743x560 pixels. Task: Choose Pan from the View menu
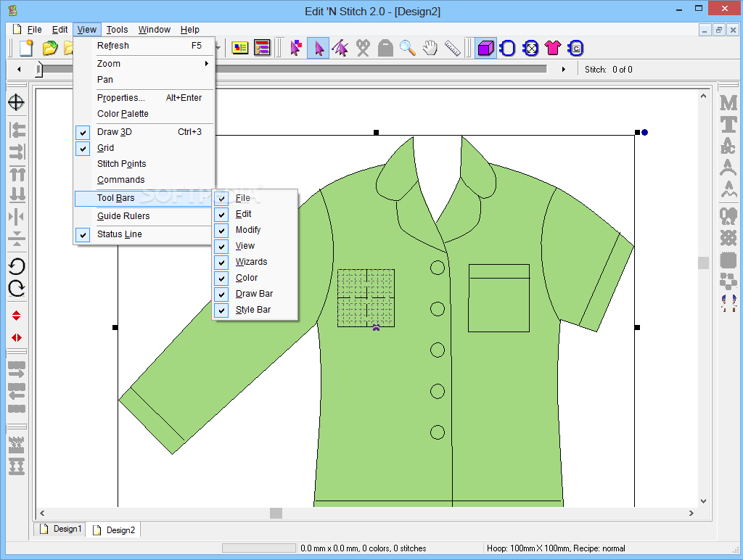(x=144, y=80)
